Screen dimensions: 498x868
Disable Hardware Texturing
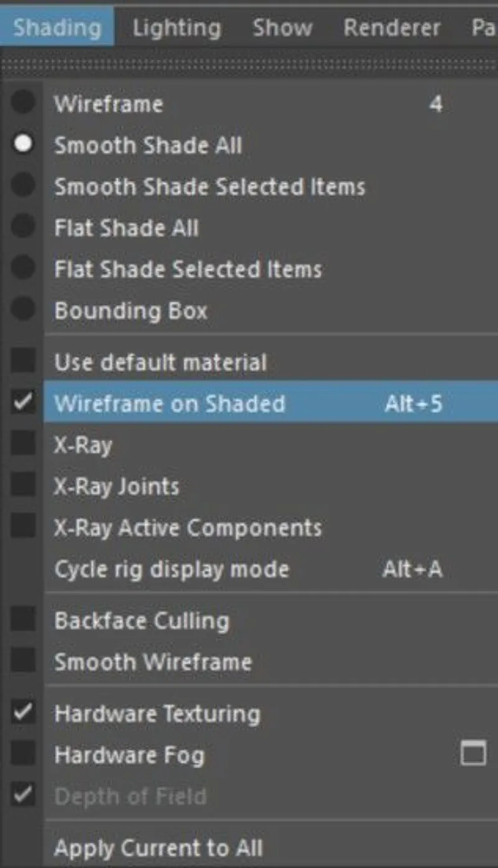point(157,713)
